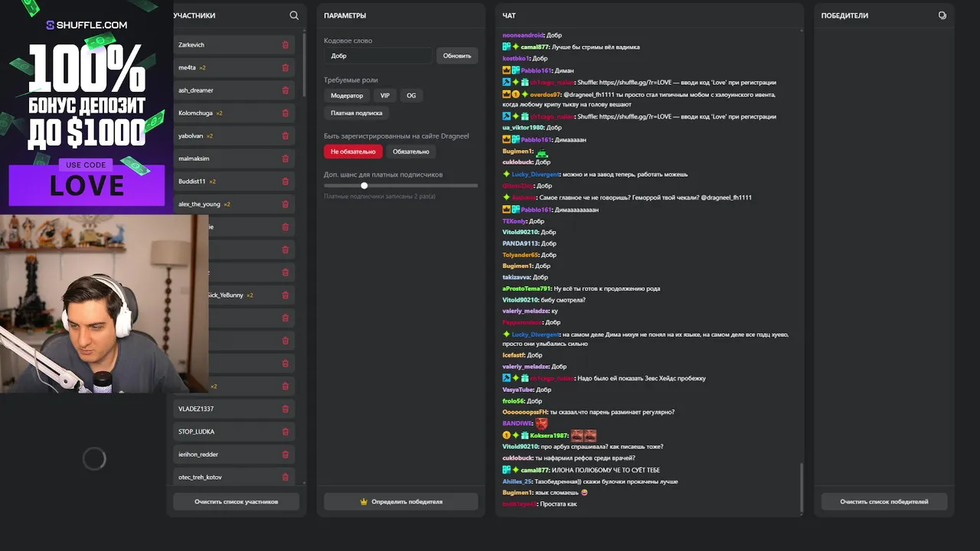This screenshot has height=551, width=980.
Task: Click Очистить список участников button
Action: point(236,502)
